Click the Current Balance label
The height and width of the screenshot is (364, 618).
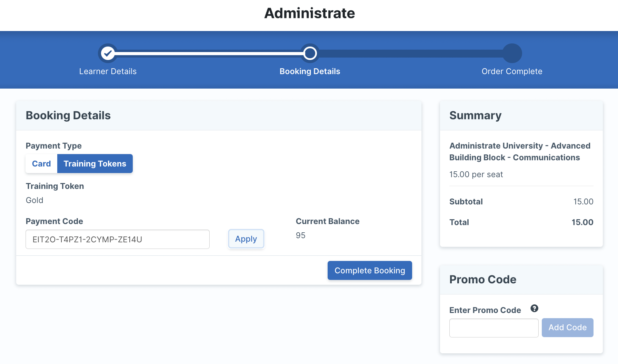pyautogui.click(x=328, y=221)
